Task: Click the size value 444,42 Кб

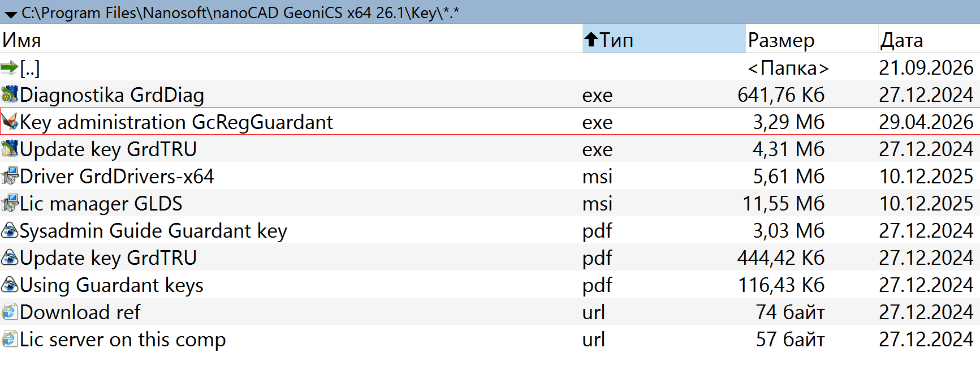Action: pyautogui.click(x=781, y=258)
